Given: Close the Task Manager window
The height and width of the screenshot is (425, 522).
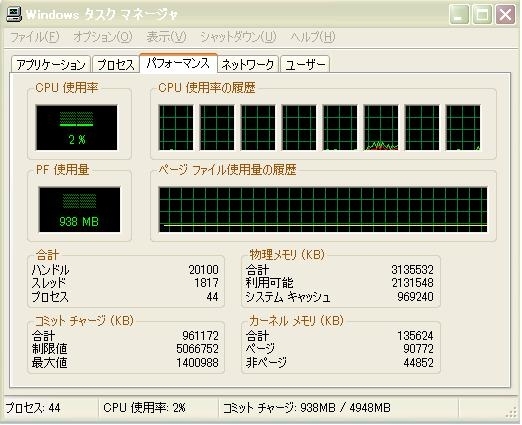Looking at the screenshot, I should click(505, 15).
